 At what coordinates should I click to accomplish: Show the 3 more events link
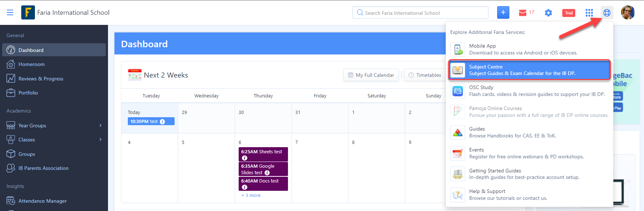(x=251, y=195)
